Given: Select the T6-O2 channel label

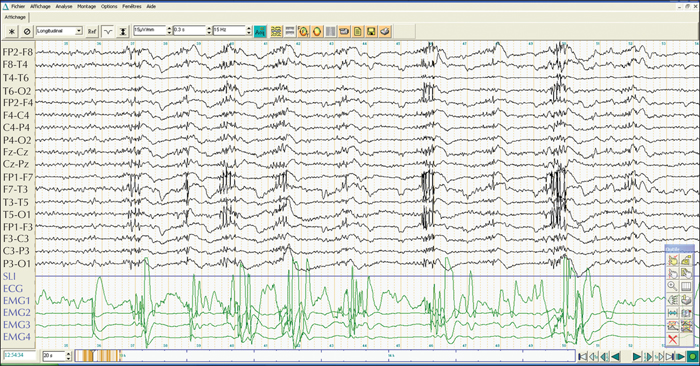Looking at the screenshot, I should (x=17, y=91).
